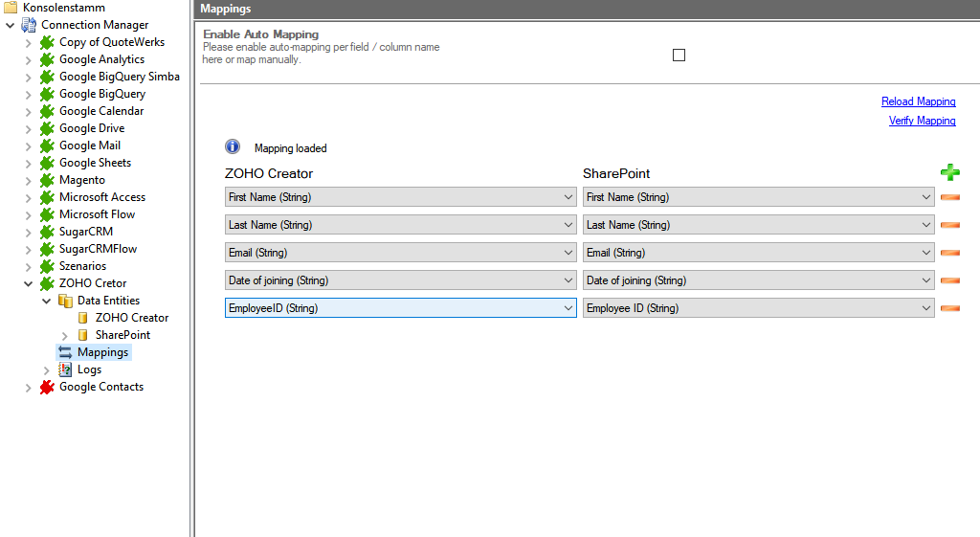Viewport: 980px width, 537px height.
Task: Click the Reload Mapping link
Action: [x=918, y=101]
